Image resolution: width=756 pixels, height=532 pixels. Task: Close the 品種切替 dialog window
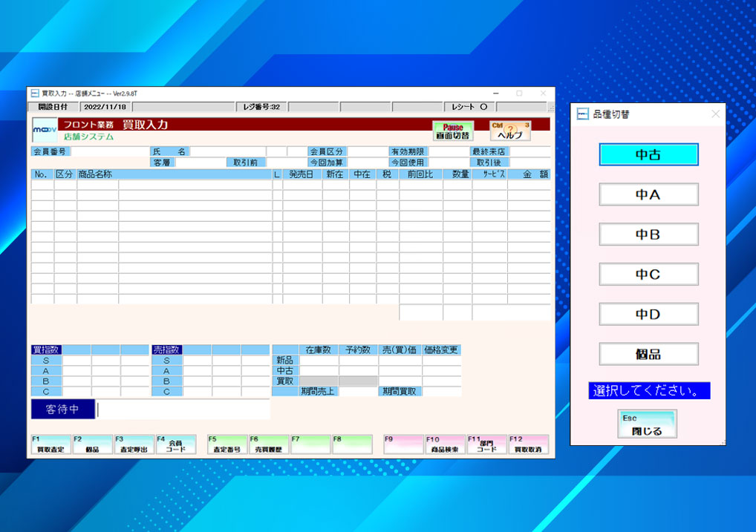pos(715,114)
